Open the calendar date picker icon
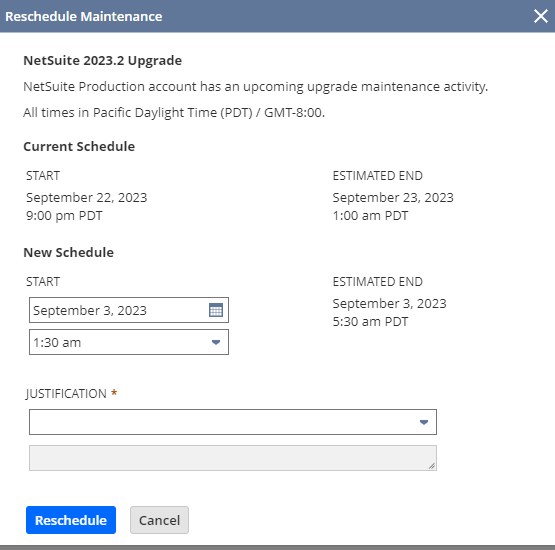555x550 pixels. point(216,310)
